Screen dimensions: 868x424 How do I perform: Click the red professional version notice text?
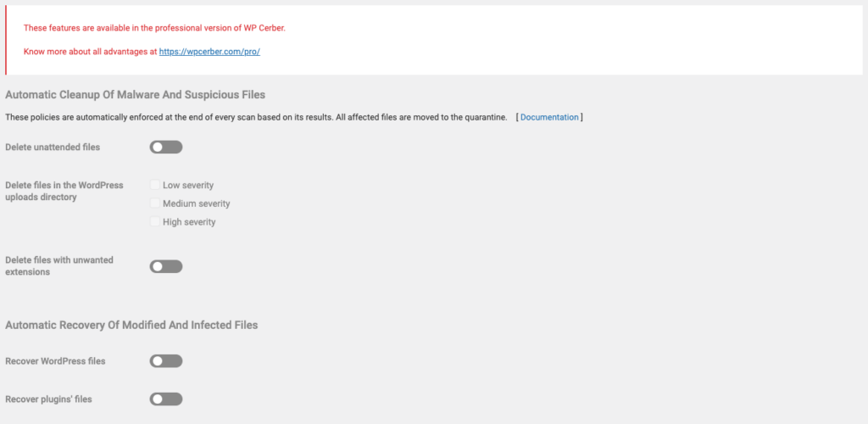coord(154,28)
